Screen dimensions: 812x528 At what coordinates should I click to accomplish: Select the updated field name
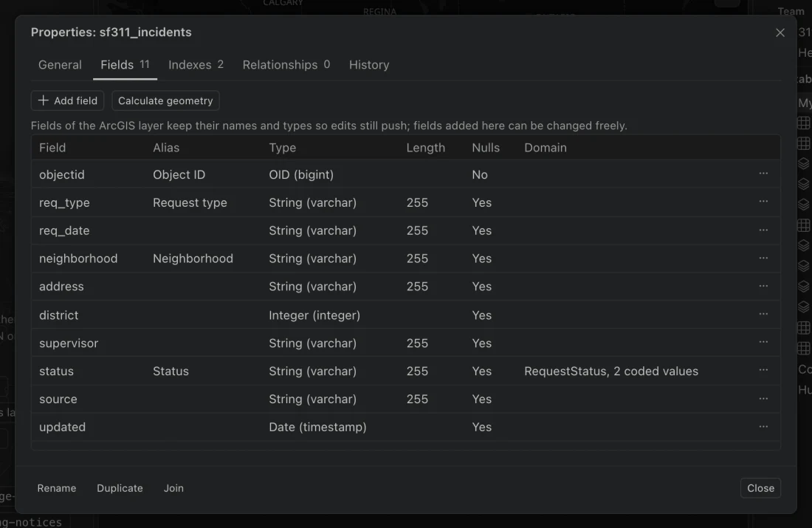point(62,427)
